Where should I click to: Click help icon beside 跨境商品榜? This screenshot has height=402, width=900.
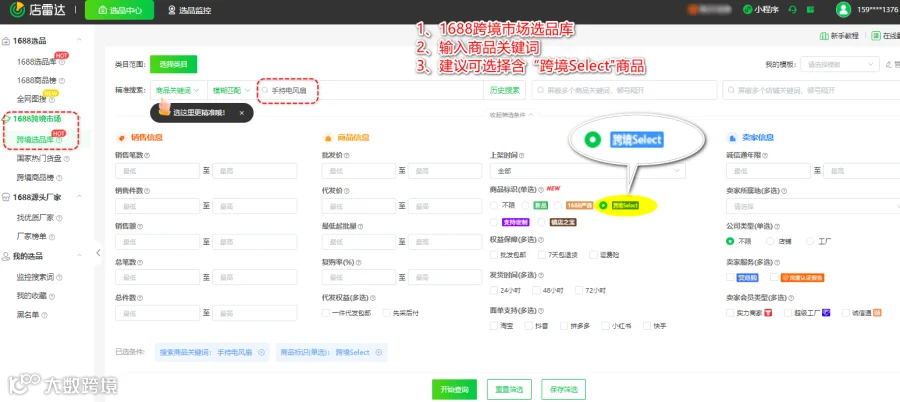(x=59, y=178)
